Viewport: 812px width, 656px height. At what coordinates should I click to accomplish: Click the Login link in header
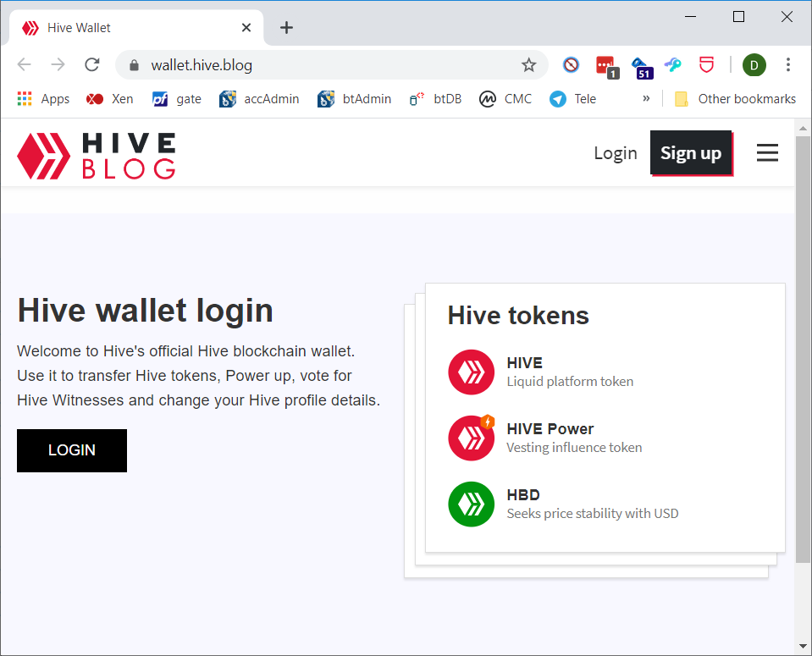(616, 153)
